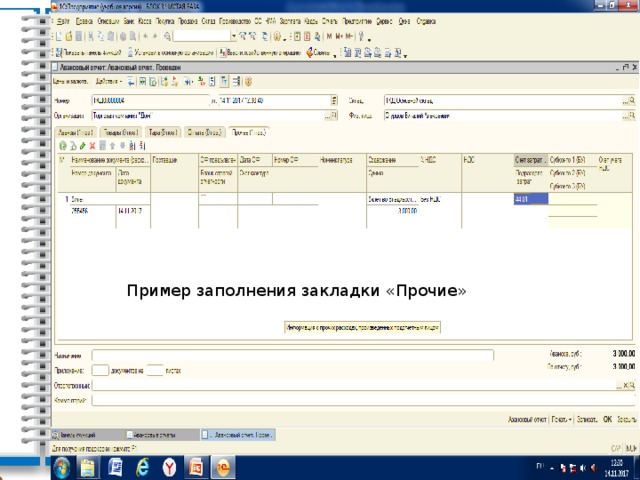Click the Советы toolbar button
This screenshot has height=480, width=640.
point(320,53)
